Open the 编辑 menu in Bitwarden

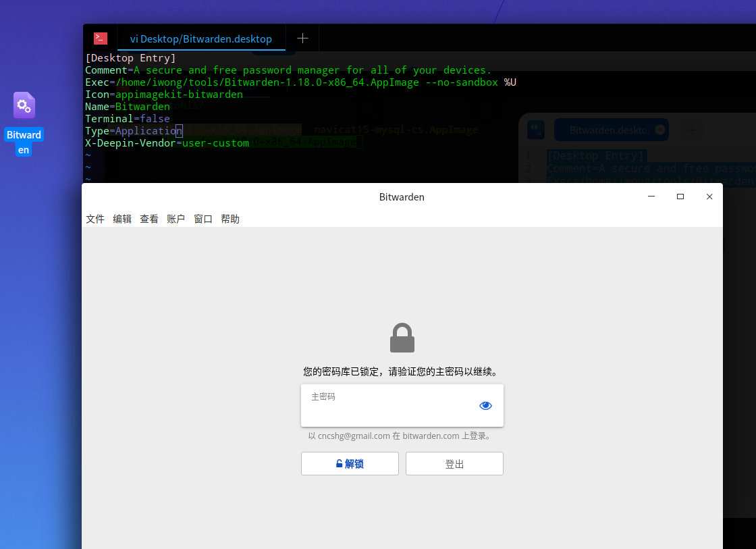click(x=122, y=219)
